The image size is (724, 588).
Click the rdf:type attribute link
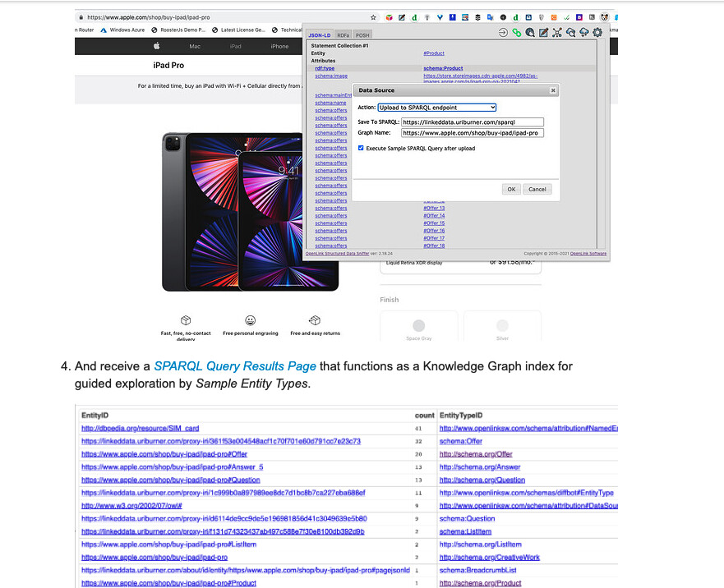click(325, 68)
